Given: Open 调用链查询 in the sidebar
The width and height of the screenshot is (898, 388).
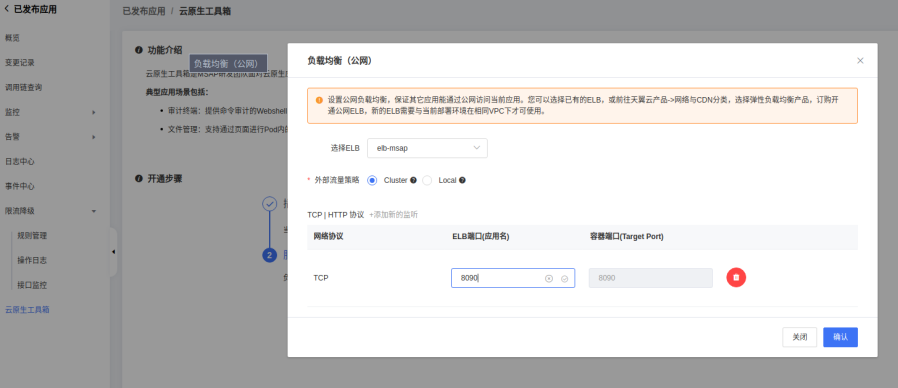Looking at the screenshot, I should point(23,87).
